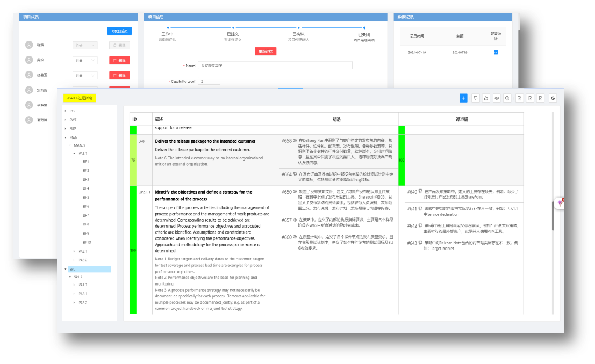
Task: Collapse the MAN.3 tree node
Action: tap(70, 145)
